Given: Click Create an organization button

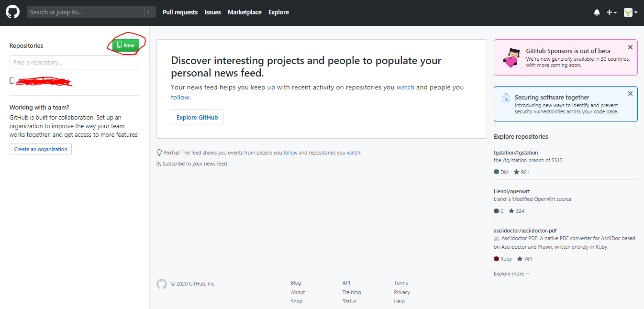Looking at the screenshot, I should 41,149.
